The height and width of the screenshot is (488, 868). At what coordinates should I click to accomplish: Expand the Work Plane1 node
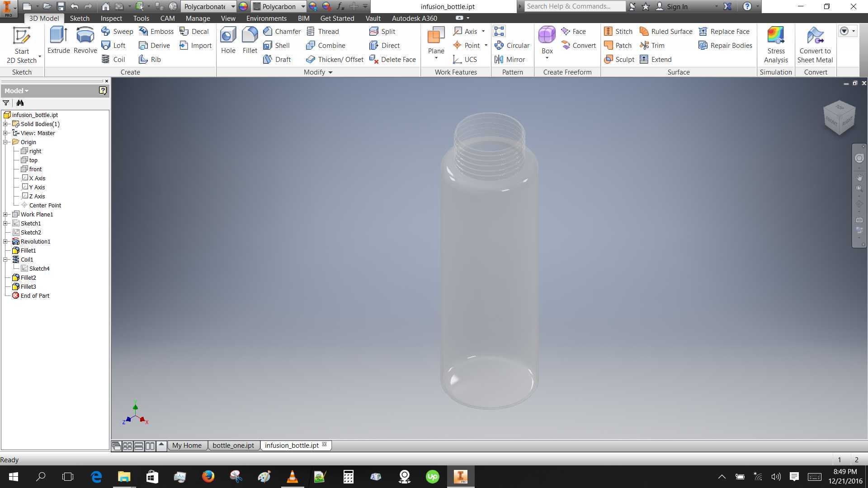5,214
